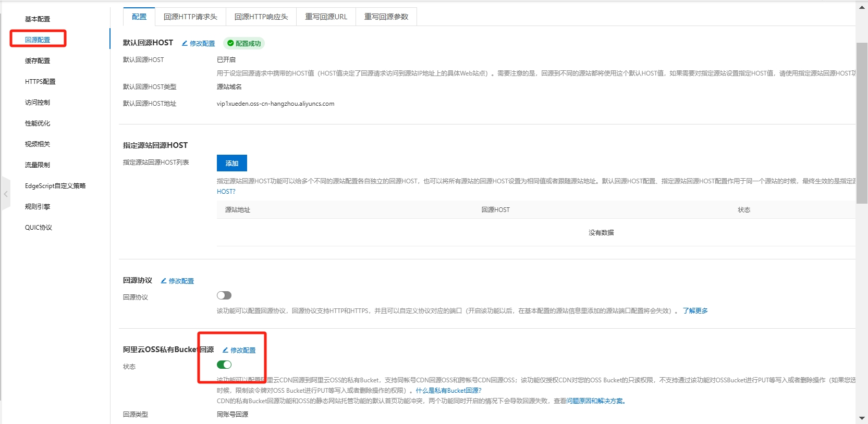Screen dimensions: 868x424
Task: Click the scrollbar up arrow
Action: (862, 7)
